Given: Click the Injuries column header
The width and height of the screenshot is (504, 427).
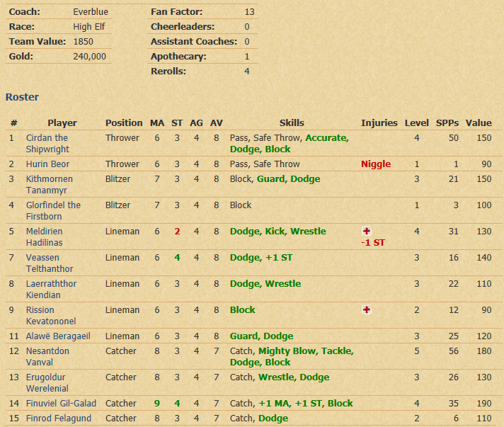Looking at the screenshot, I should click(x=379, y=123).
